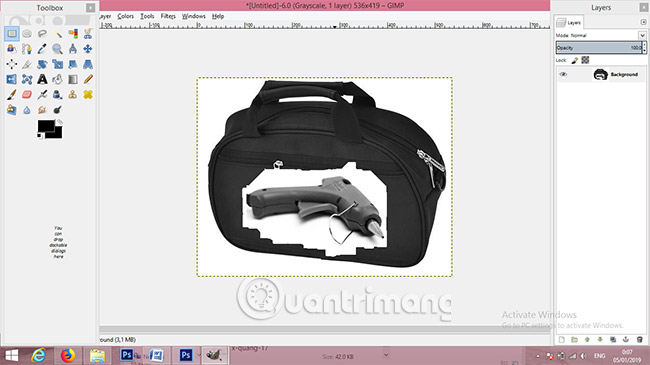This screenshot has height=365, width=650.
Task: Select the Eraser tool
Action: click(27, 95)
